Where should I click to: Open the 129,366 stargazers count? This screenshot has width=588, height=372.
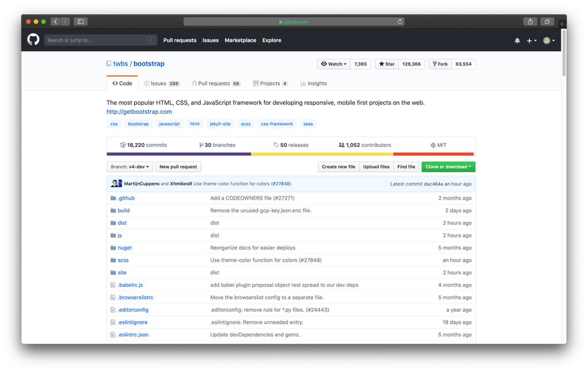click(x=411, y=64)
